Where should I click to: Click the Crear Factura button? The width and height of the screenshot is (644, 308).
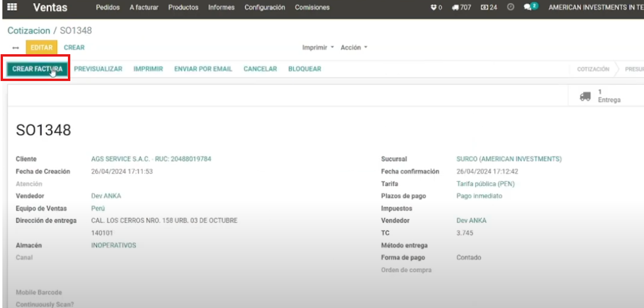(37, 69)
